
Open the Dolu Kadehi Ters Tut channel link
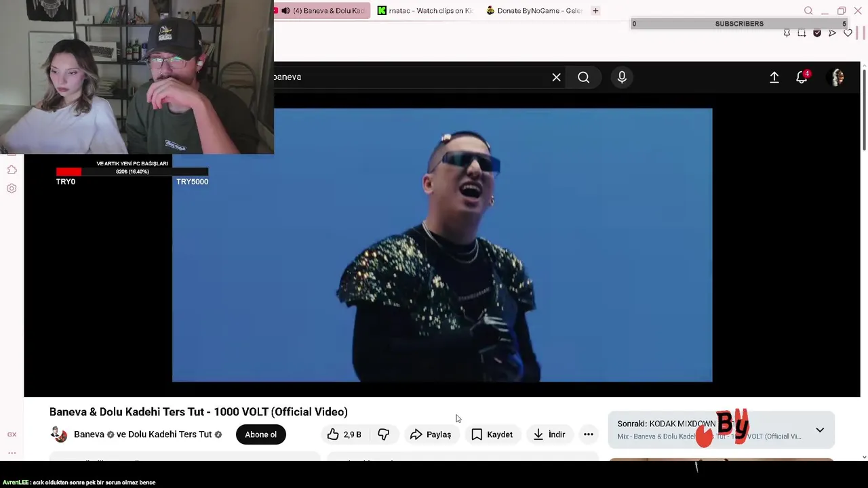[x=170, y=434]
